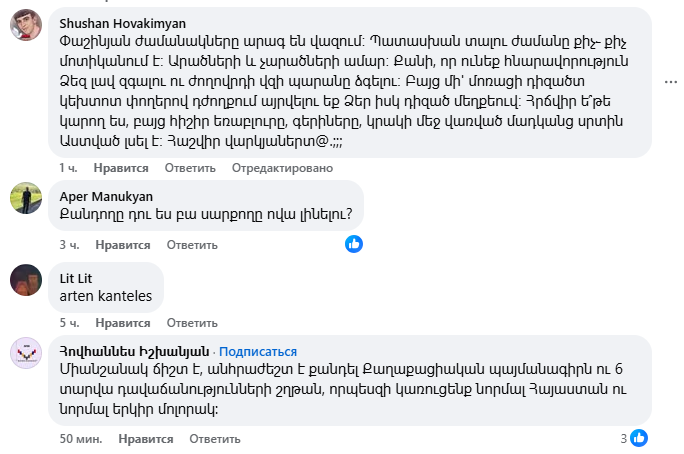Image resolution: width=684 pixels, height=454 pixels.
Task: Click Lit Lit's avatar image
Action: coord(26,279)
